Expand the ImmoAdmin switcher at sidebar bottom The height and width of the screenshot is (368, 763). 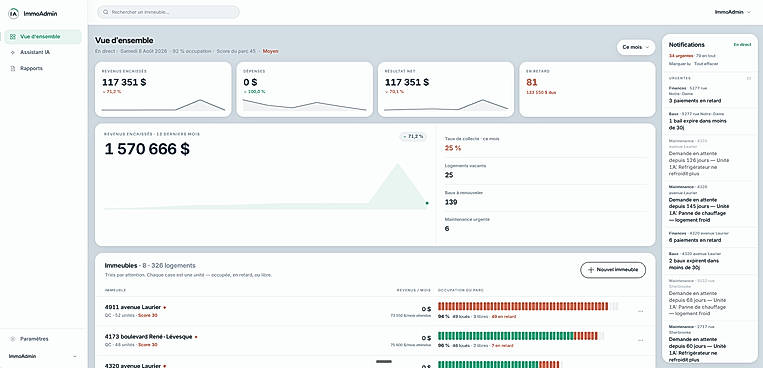tap(43, 356)
